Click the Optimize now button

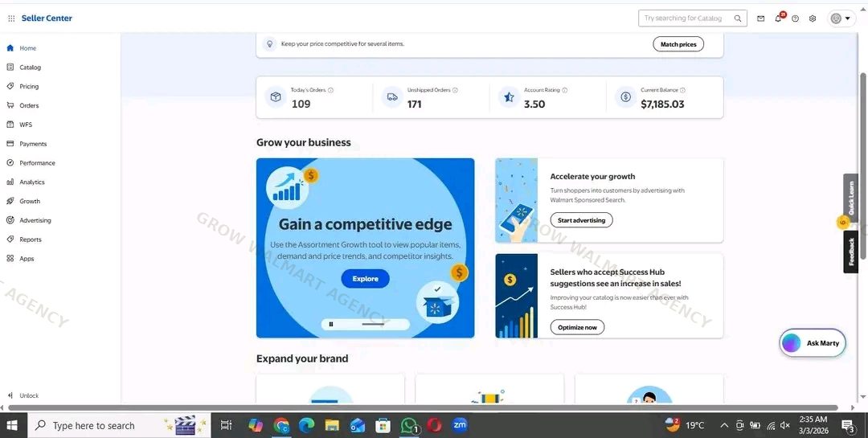(577, 327)
